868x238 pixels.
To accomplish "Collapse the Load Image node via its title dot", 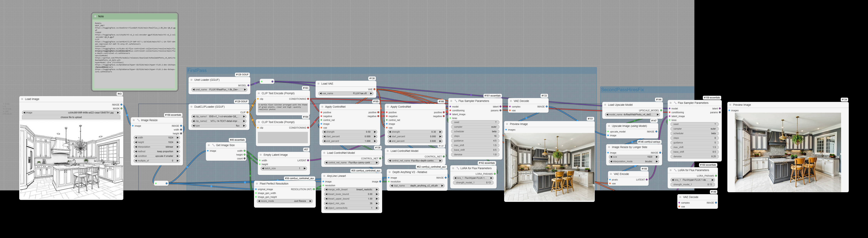I will [22, 99].
